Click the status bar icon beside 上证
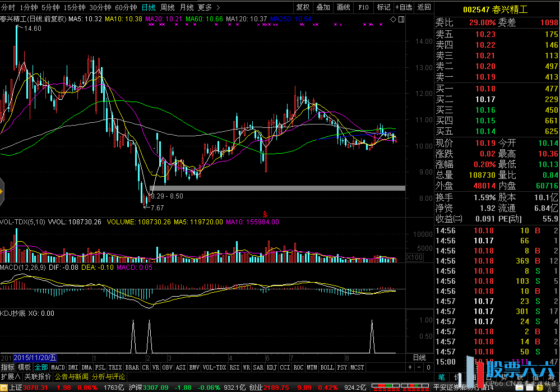Image resolution: width=560 pixels, height=392 pixels. tap(4, 388)
